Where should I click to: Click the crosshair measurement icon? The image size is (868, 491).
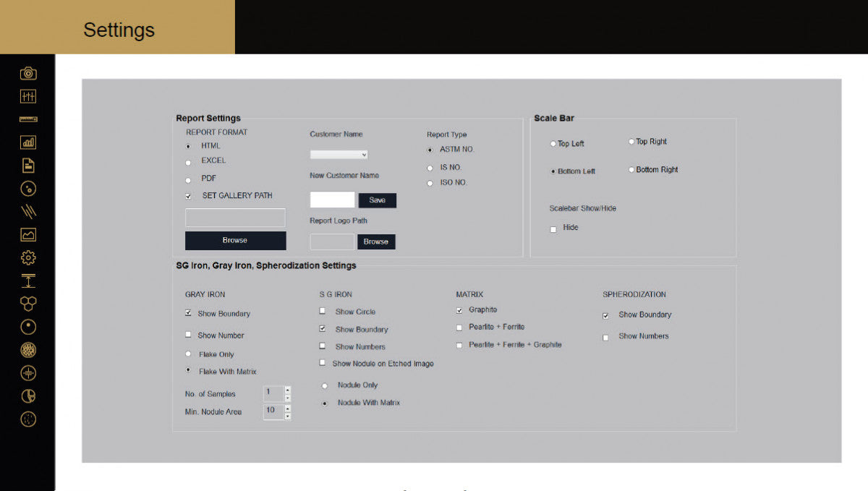27,372
